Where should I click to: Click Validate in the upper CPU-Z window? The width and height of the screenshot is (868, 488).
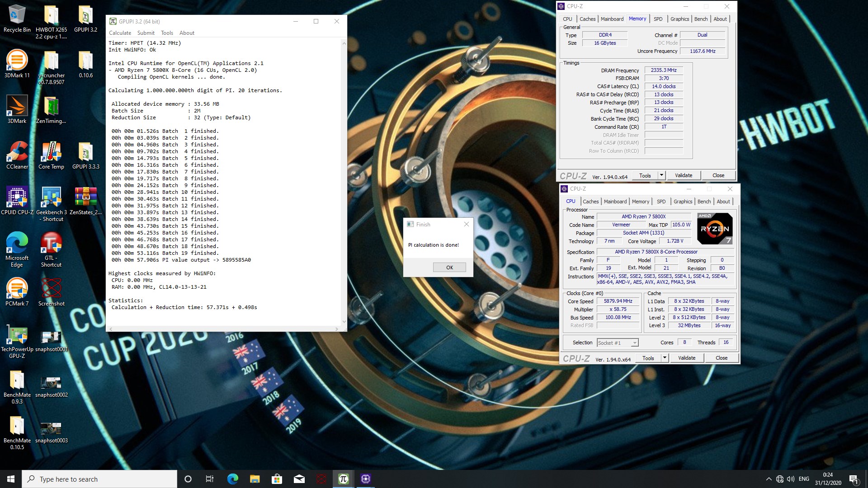[x=684, y=175]
